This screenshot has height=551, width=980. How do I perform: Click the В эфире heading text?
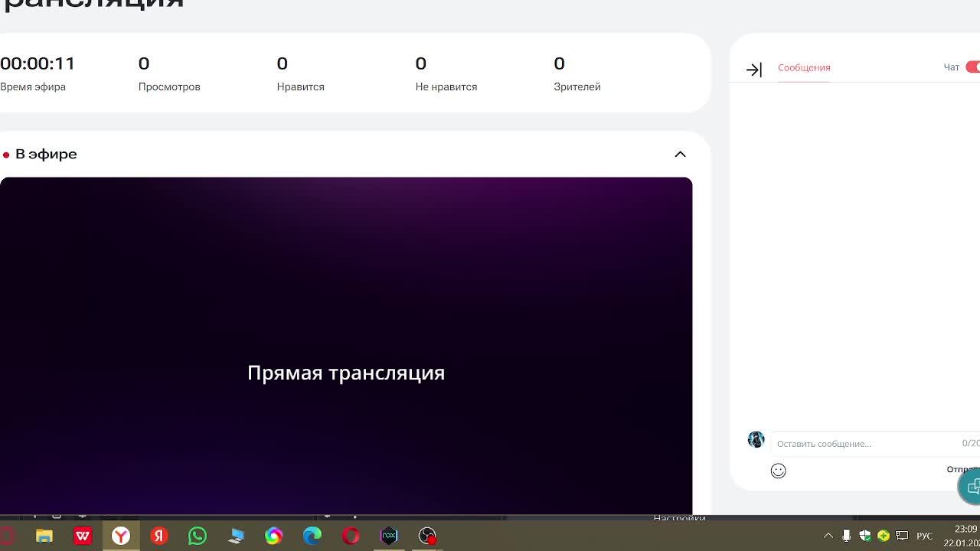tap(46, 154)
